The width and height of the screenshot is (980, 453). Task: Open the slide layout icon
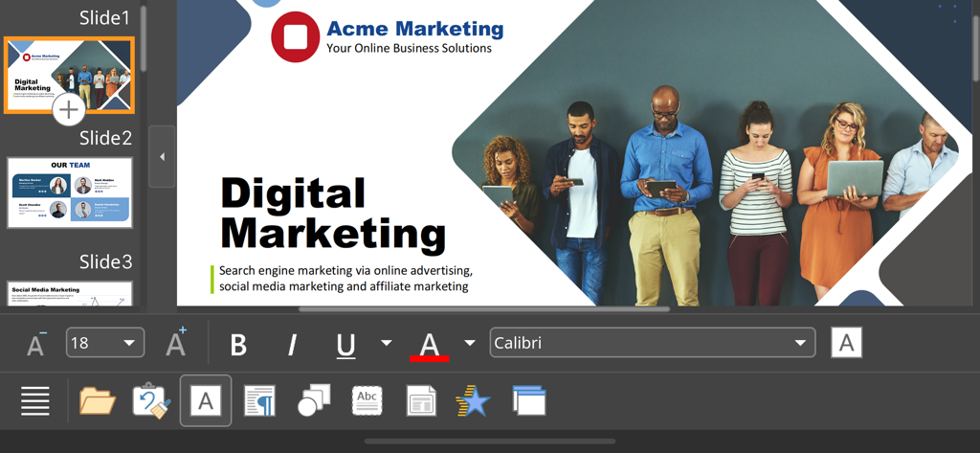[x=421, y=401]
